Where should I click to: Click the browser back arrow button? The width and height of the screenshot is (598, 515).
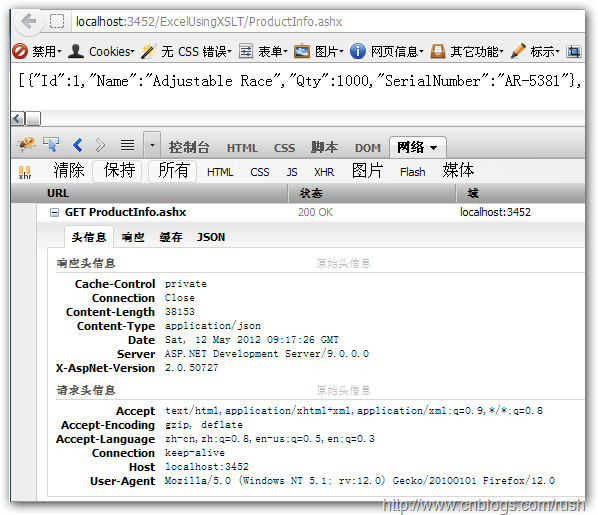pyautogui.click(x=28, y=21)
